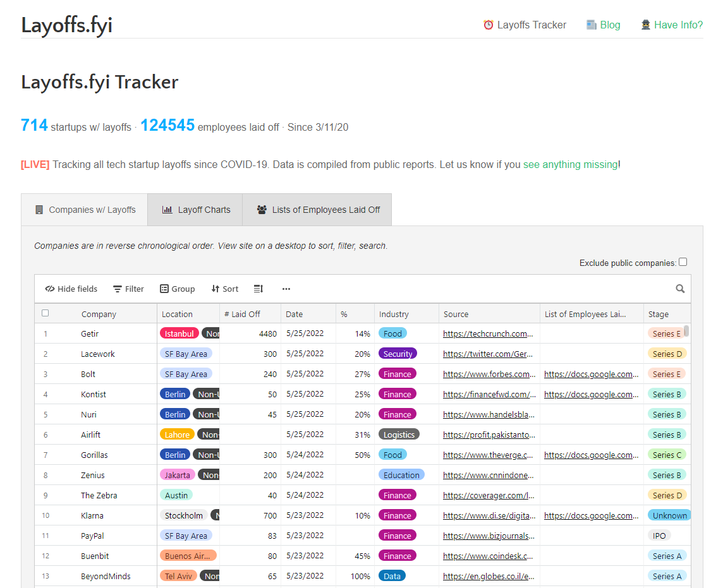This screenshot has width=723, height=588.
Task: Select the PayPal company cell
Action: click(x=92, y=536)
